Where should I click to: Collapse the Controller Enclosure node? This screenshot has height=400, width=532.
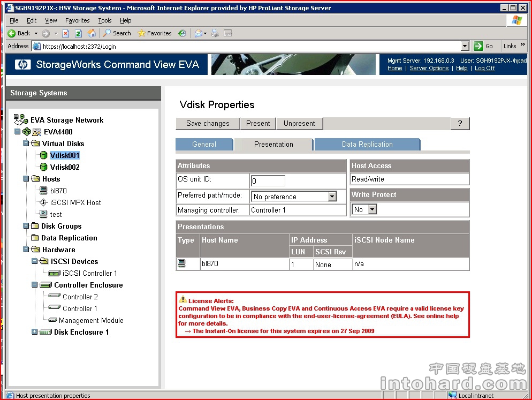[x=34, y=284]
